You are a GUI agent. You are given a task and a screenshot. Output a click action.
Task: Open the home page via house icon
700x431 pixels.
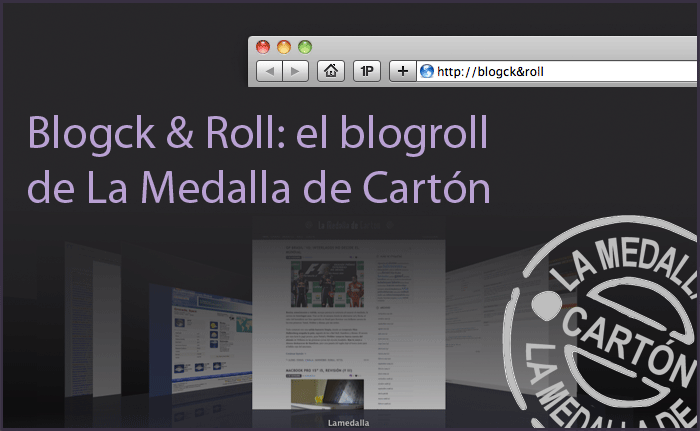(x=331, y=71)
